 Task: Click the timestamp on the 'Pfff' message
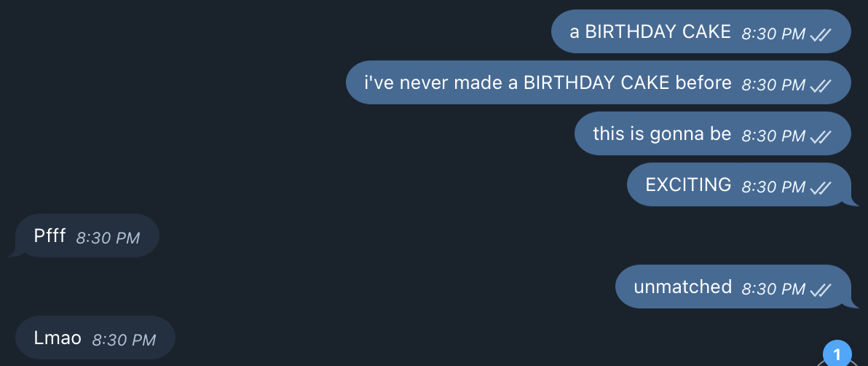108,238
